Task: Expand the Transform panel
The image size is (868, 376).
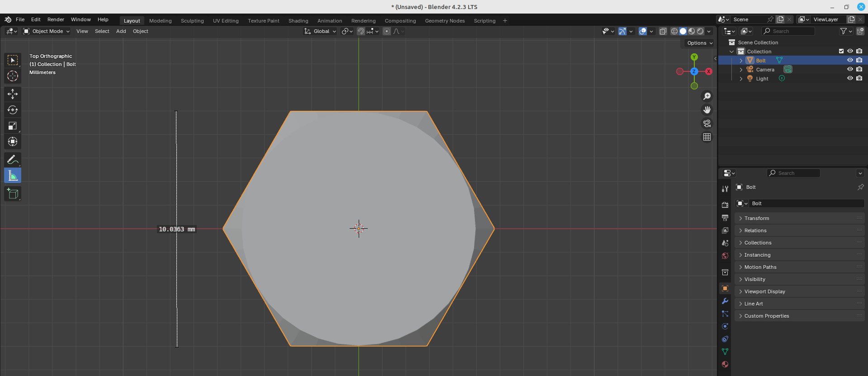Action: point(800,218)
